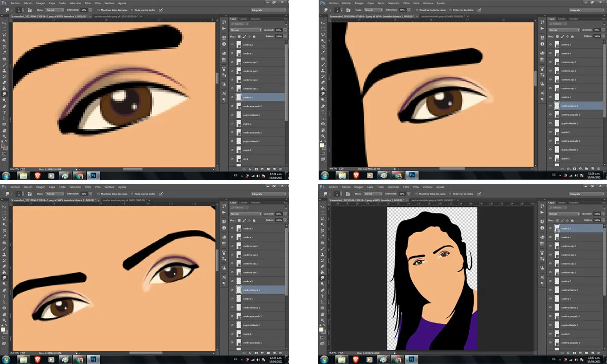Open Modo dropdown in 827% window options bar
This screenshot has width=607, height=364.
(x=55, y=10)
